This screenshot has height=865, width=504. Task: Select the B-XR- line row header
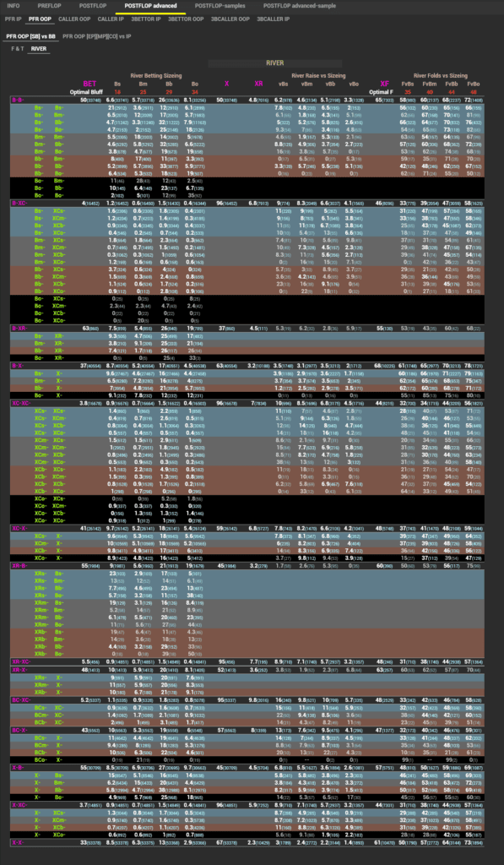pyautogui.click(x=20, y=329)
